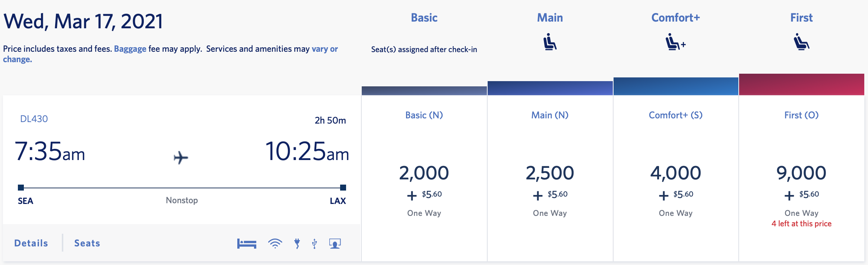
Task: Click the First class seat icon
Action: pyautogui.click(x=800, y=43)
